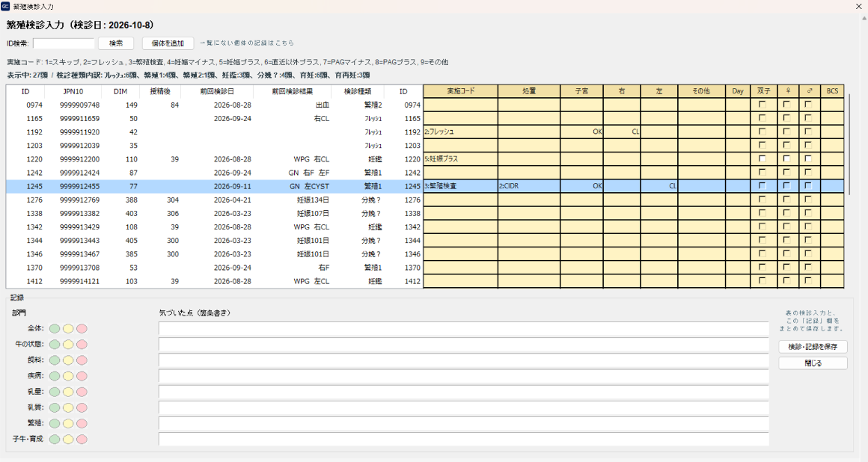Click the BCS column header
This screenshot has height=462, width=868.
pyautogui.click(x=833, y=91)
